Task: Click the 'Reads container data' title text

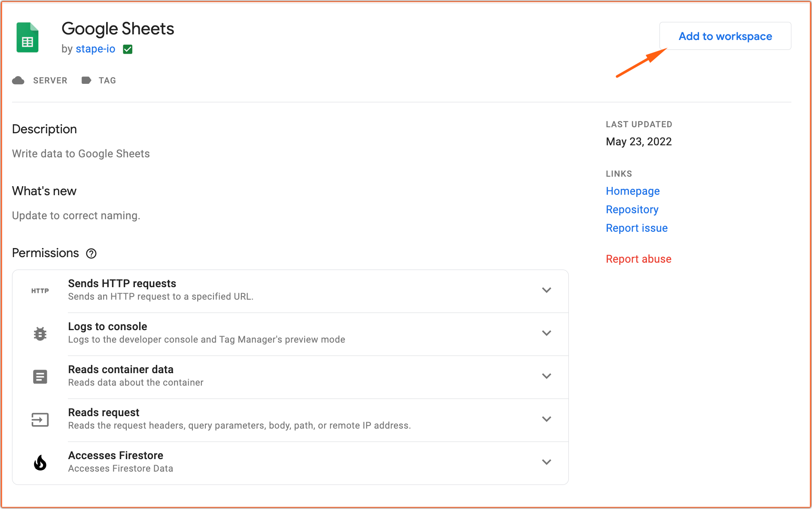Action: pyautogui.click(x=121, y=370)
